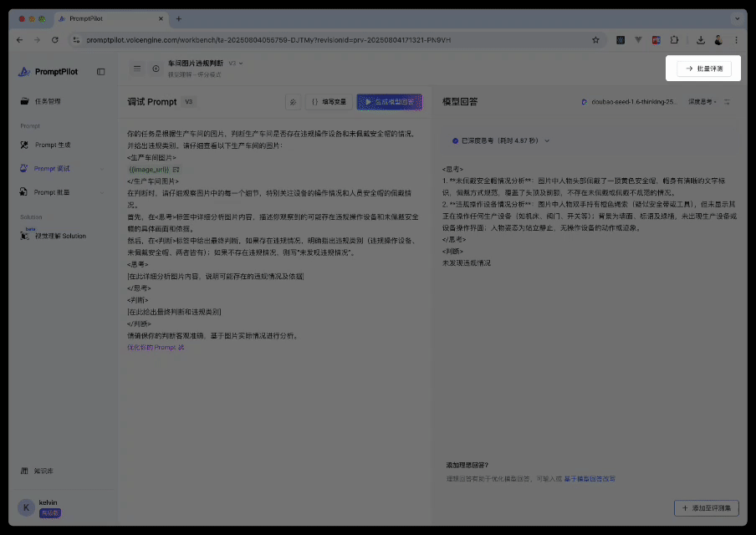Click the 批量评测 batch evaluation button
Image resolution: width=756 pixels, height=535 pixels.
point(704,69)
